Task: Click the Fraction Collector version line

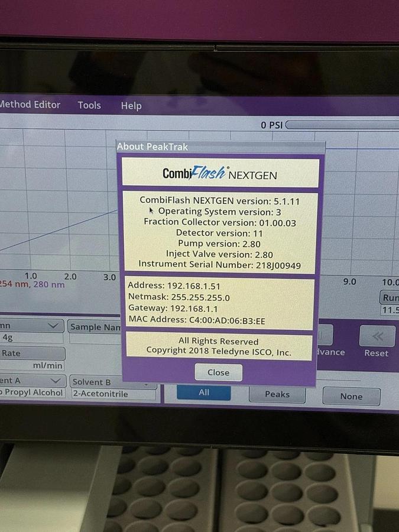Action: (220, 222)
